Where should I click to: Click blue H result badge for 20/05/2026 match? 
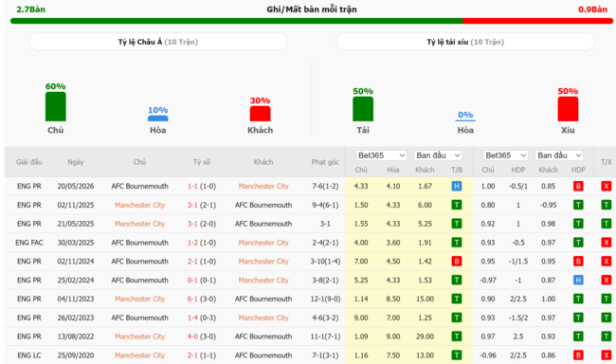tap(457, 186)
